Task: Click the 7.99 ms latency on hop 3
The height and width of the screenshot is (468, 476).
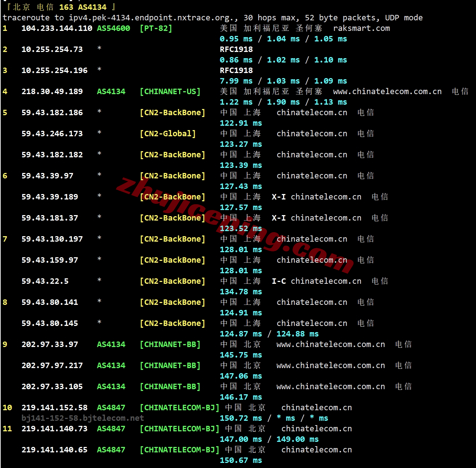Action: pyautogui.click(x=236, y=81)
